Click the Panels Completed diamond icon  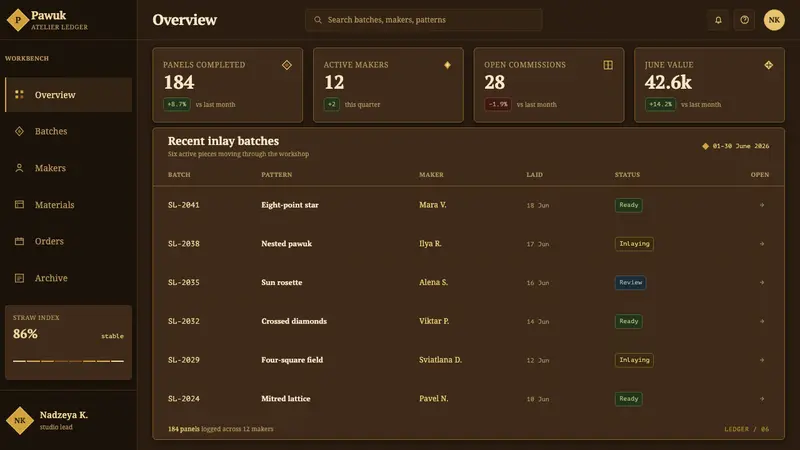coord(287,65)
